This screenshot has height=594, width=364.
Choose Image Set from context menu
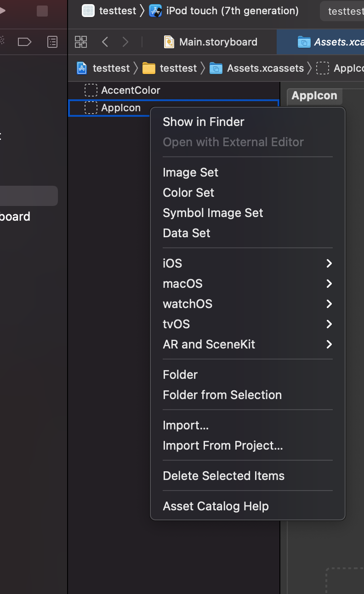(190, 172)
